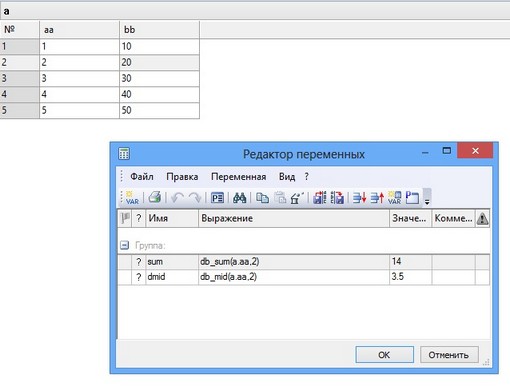Click the bb column header in table a
510x387 pixels.
pos(159,30)
